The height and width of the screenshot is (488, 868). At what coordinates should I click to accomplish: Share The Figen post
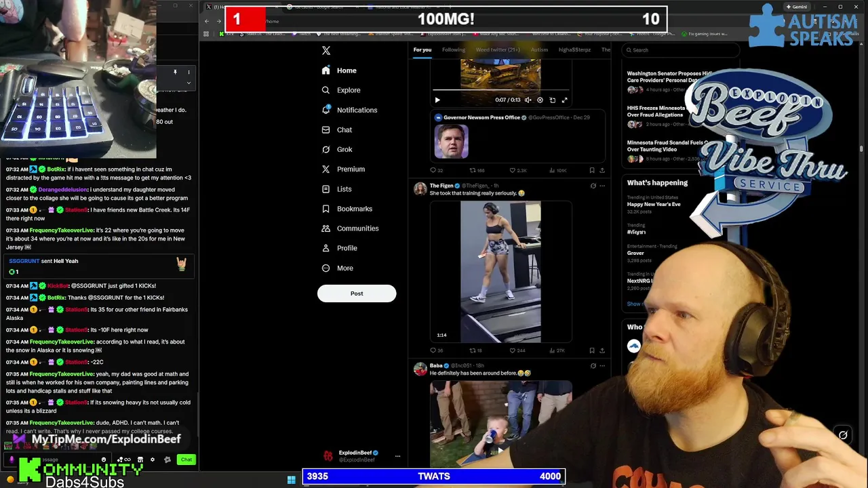tap(601, 350)
